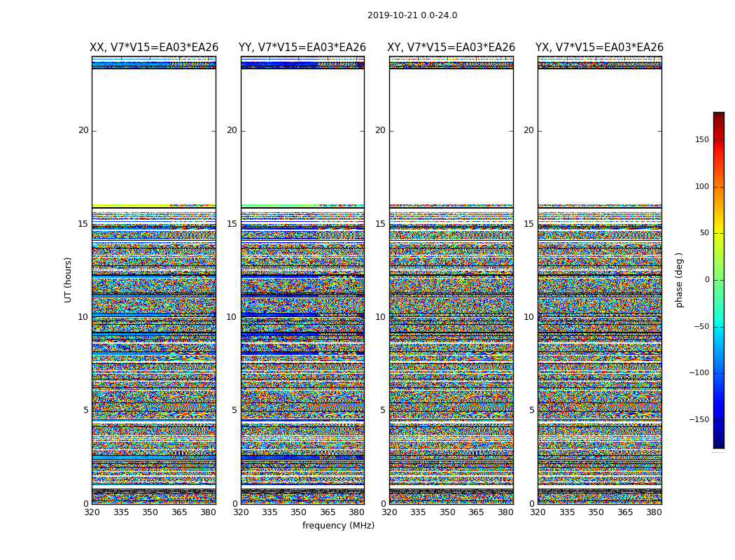
Task: Click the phase colorbar gradient
Action: [x=719, y=280]
